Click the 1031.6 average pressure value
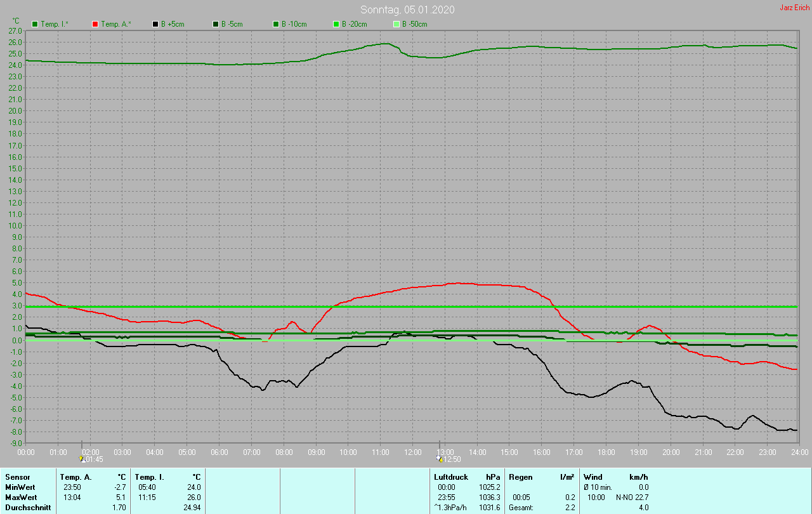Viewport: 812px width, 514px height. pyautogui.click(x=489, y=507)
